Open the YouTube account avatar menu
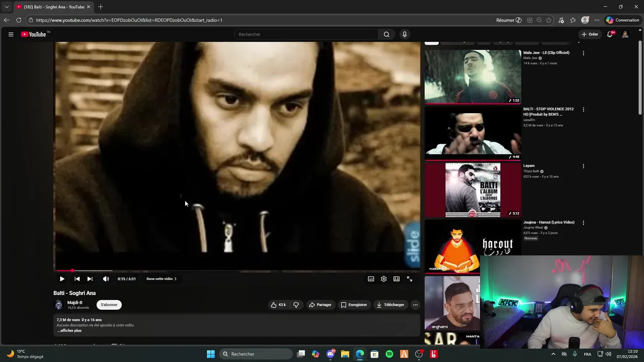 click(625, 34)
